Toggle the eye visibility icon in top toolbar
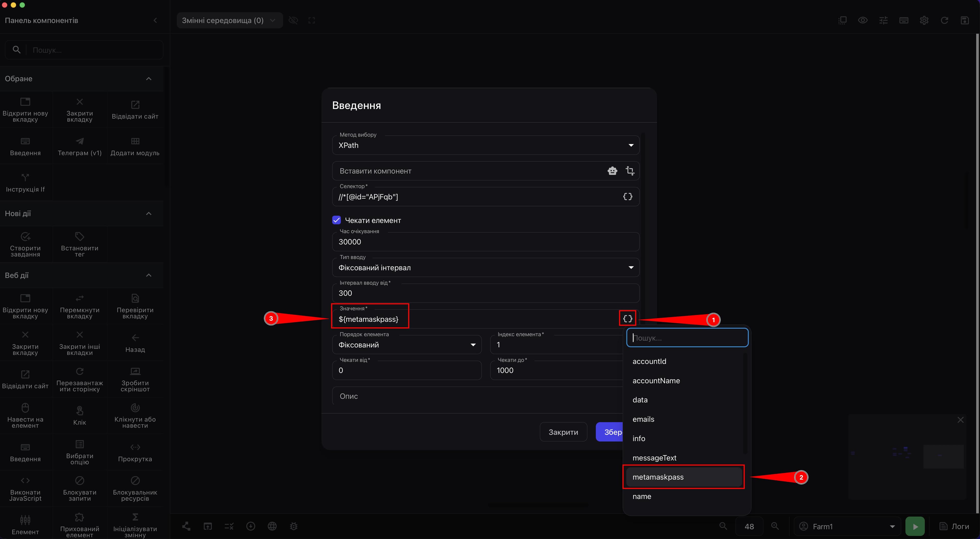 pyautogui.click(x=863, y=21)
